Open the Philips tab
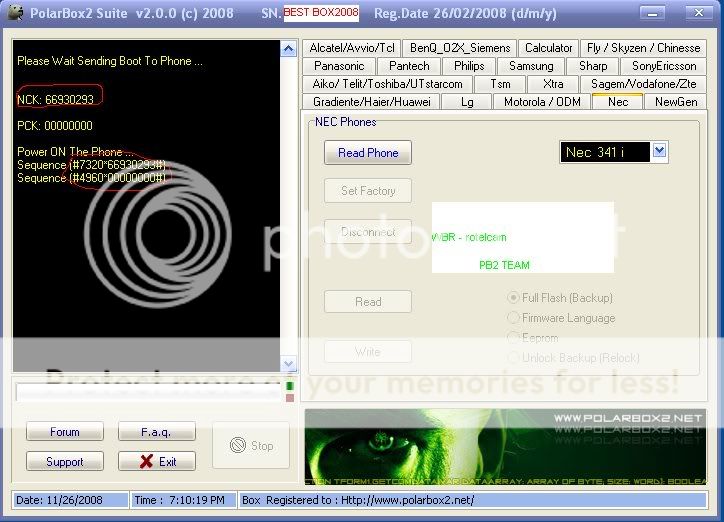724x522 pixels. point(469,66)
